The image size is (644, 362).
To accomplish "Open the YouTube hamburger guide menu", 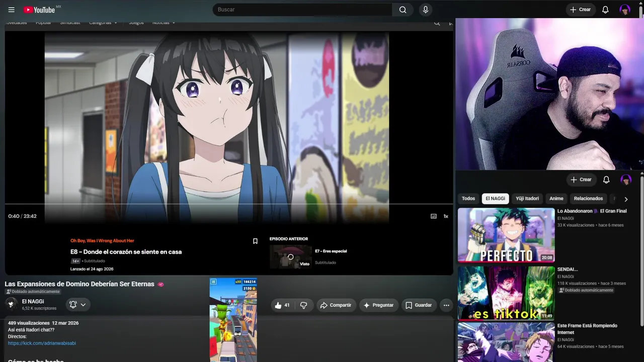I will click(12, 10).
